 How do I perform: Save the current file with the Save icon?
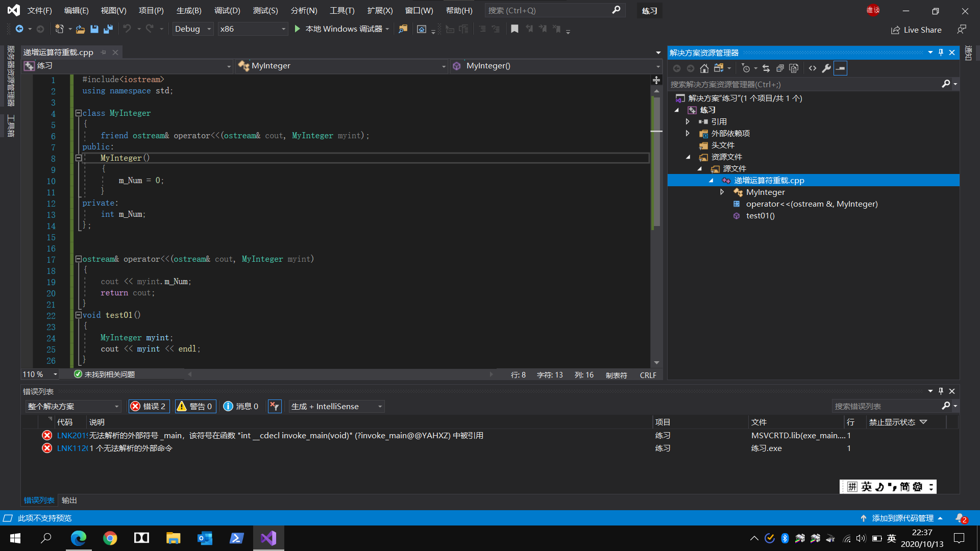tap(94, 29)
